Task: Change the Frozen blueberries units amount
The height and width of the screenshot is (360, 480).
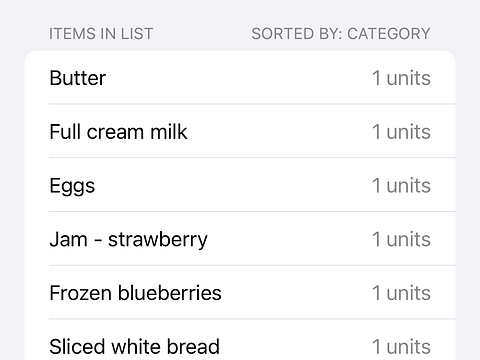Action: (401, 293)
